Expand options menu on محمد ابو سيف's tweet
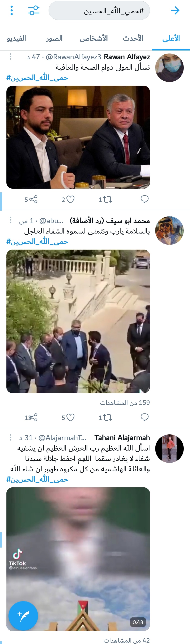Viewport: 190px width, 644px height. click(11, 220)
